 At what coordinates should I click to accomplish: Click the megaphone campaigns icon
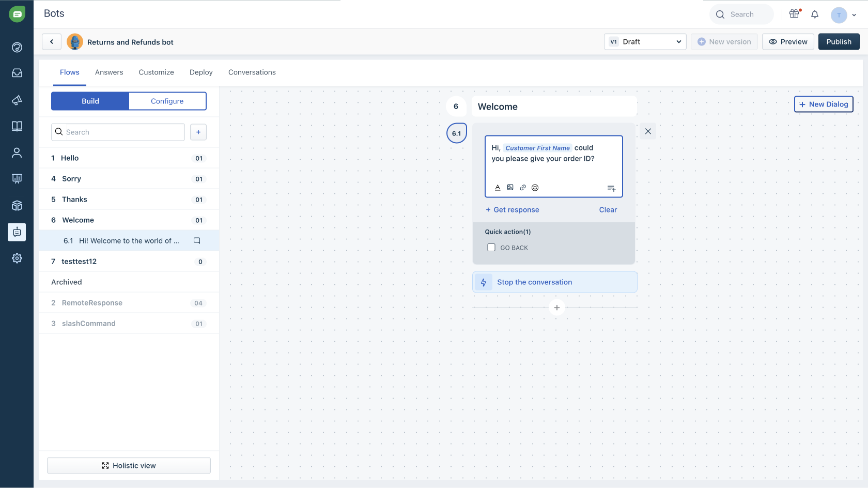point(17,100)
